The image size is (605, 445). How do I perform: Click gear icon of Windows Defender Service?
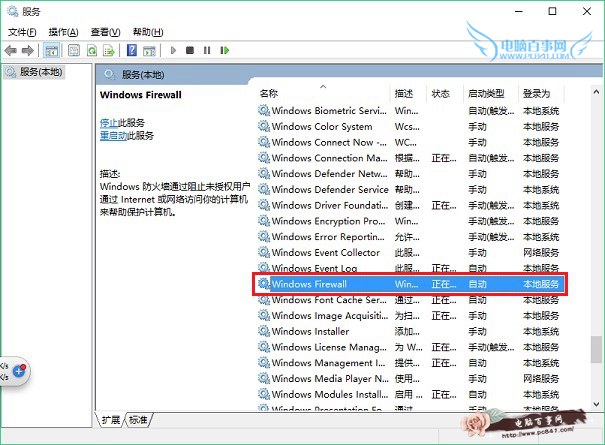264,189
